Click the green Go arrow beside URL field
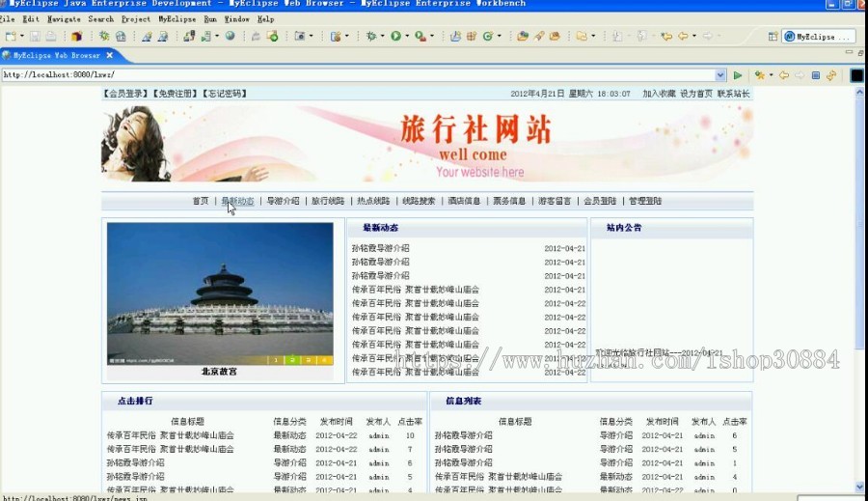The image size is (868, 501). [738, 75]
